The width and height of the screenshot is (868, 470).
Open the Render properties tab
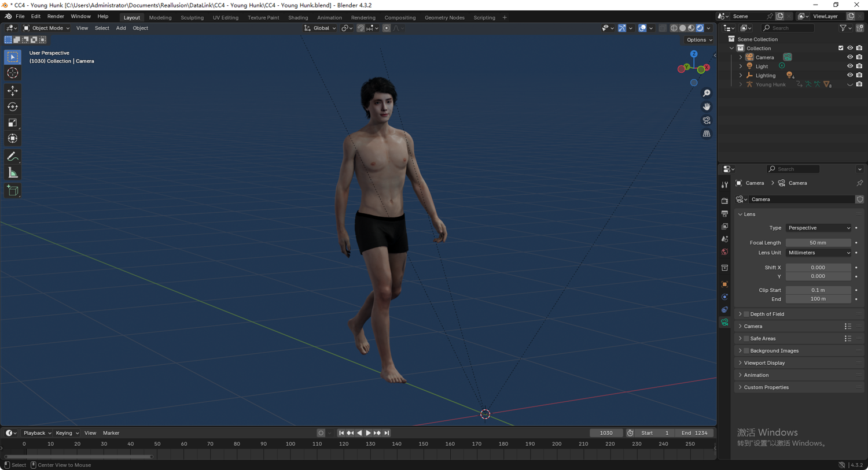tap(724, 201)
